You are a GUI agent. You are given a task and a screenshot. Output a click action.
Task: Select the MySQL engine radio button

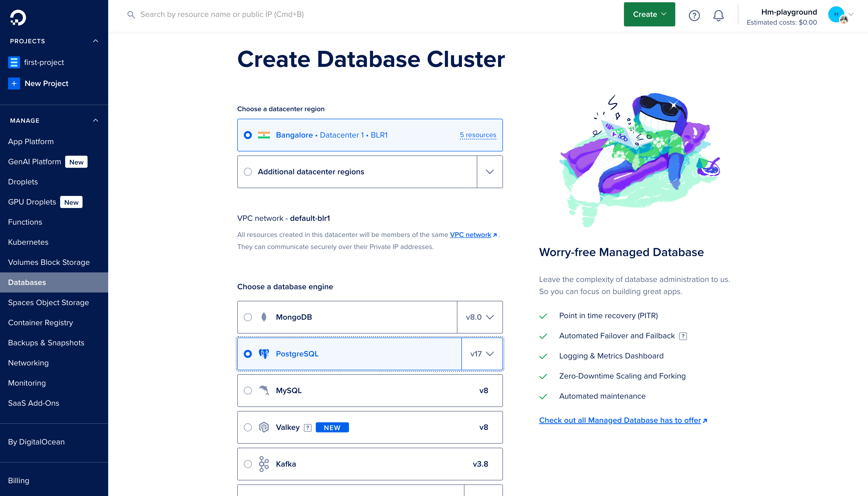click(248, 390)
